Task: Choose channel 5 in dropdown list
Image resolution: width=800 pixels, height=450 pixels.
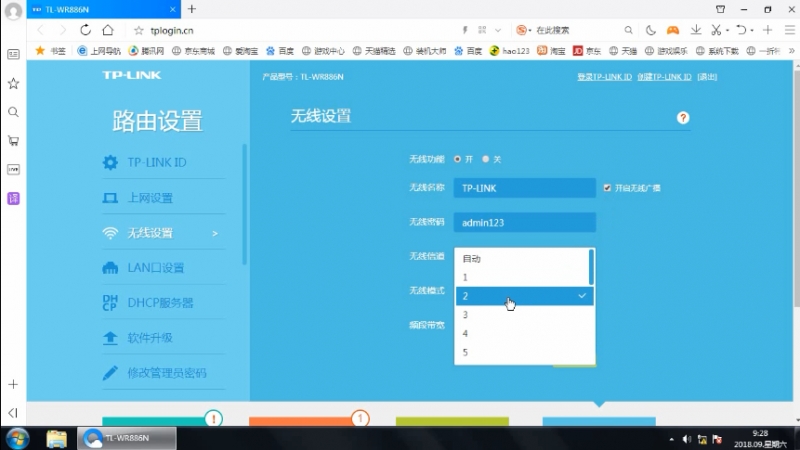Action: [524, 353]
